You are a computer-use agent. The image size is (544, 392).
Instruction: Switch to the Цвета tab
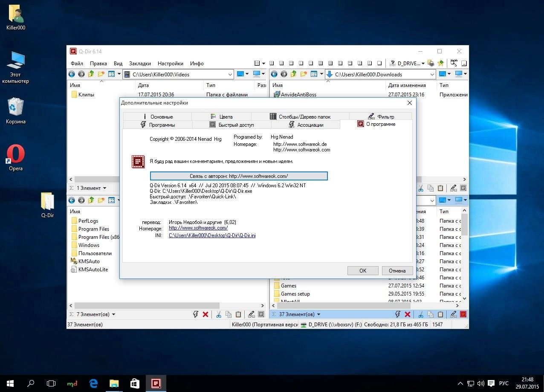coord(221,116)
